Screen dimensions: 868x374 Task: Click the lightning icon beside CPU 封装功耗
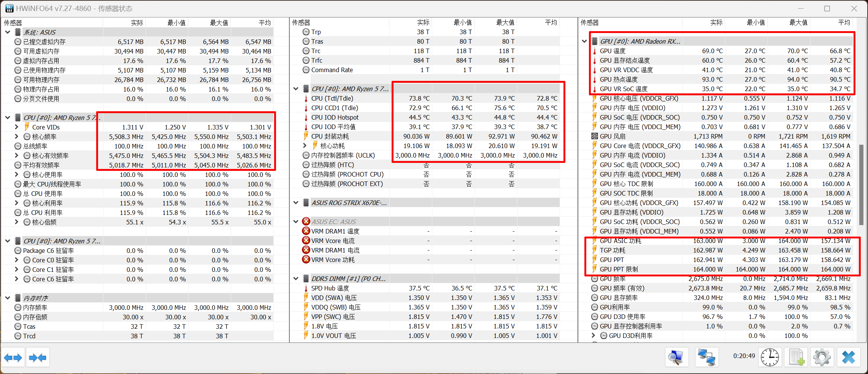tap(306, 136)
